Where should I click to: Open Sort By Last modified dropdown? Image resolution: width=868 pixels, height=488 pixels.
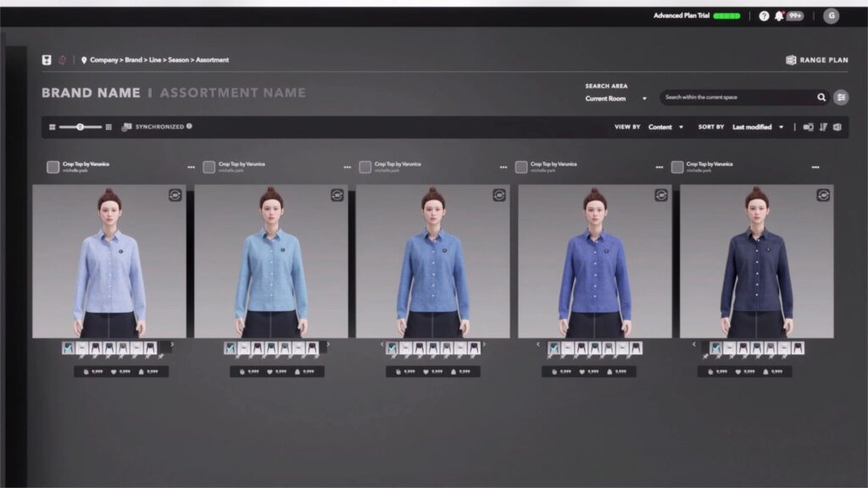coord(758,127)
